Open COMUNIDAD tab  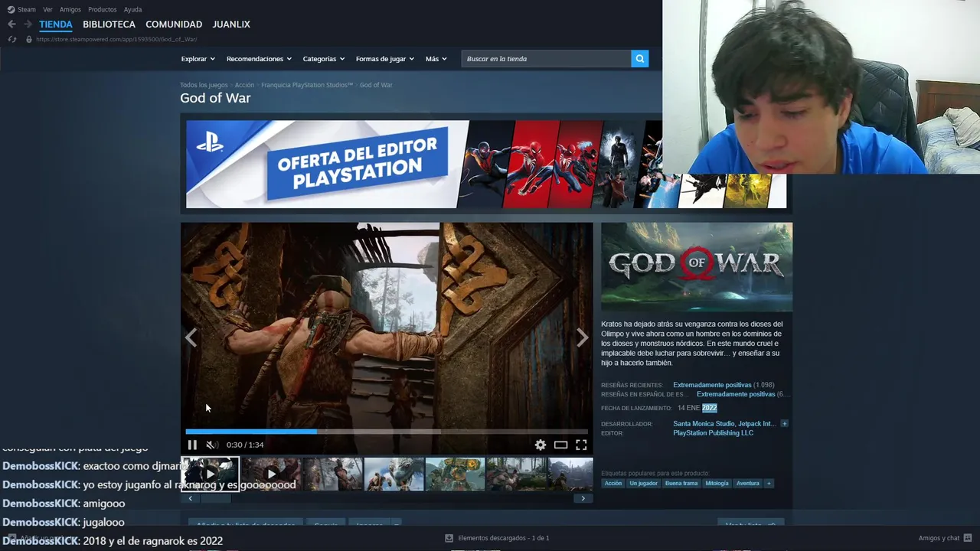click(174, 24)
